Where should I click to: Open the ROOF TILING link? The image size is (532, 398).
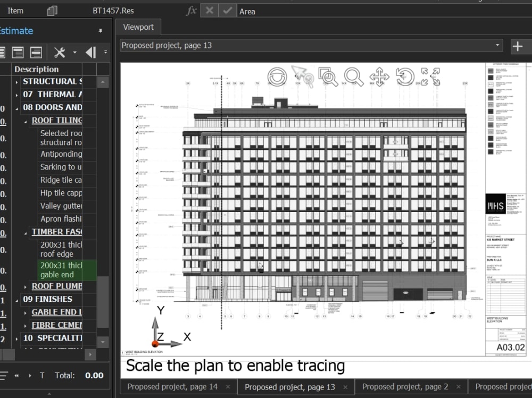[x=57, y=120]
